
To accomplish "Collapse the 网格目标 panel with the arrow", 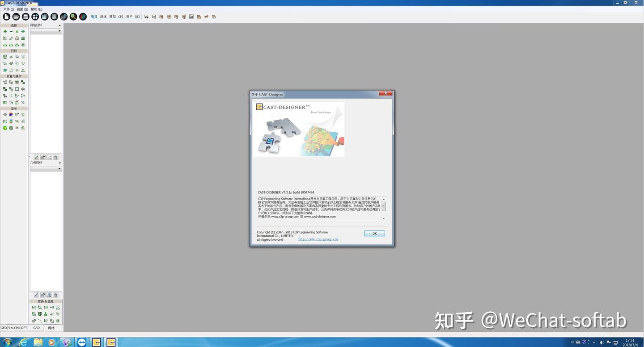I will (59, 25).
